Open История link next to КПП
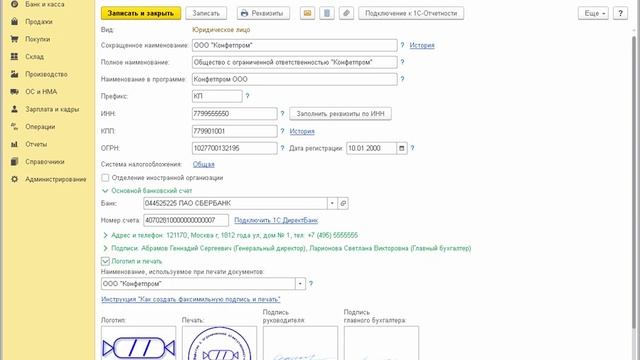 [302, 131]
